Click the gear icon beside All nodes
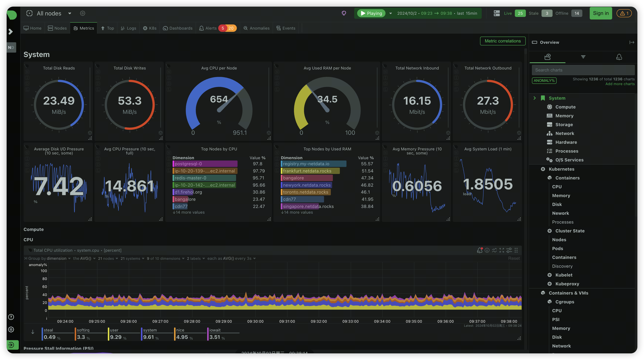 coord(82,13)
